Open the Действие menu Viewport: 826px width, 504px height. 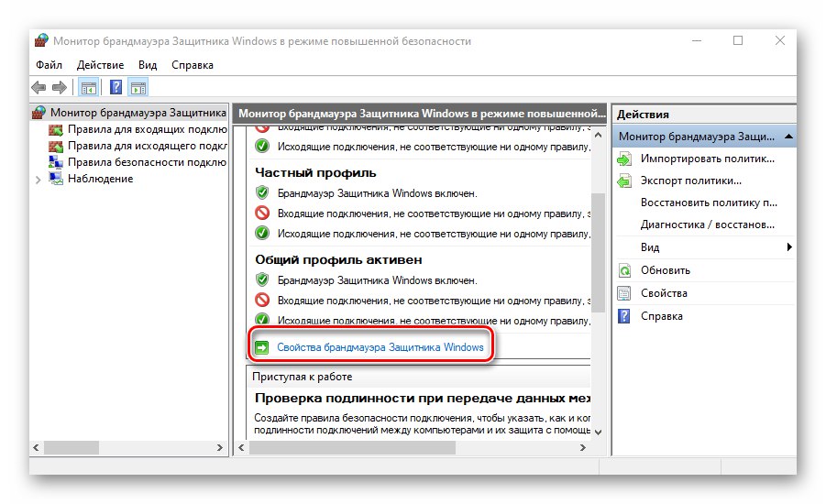(x=100, y=65)
